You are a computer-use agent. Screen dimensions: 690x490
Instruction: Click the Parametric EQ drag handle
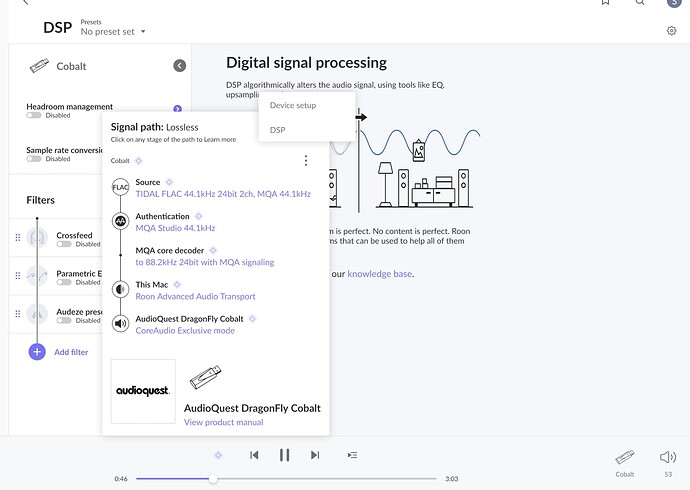point(18,276)
